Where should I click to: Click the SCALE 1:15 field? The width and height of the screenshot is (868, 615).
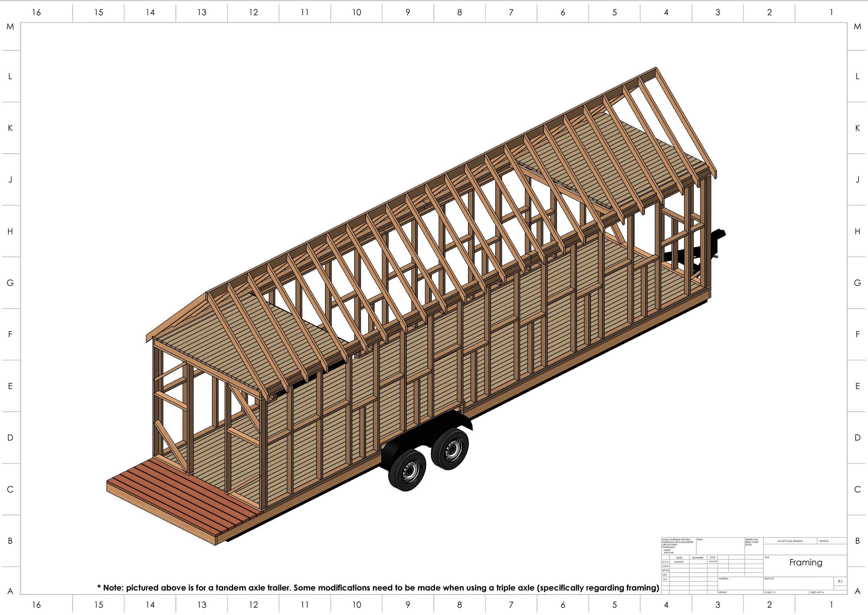point(770,592)
